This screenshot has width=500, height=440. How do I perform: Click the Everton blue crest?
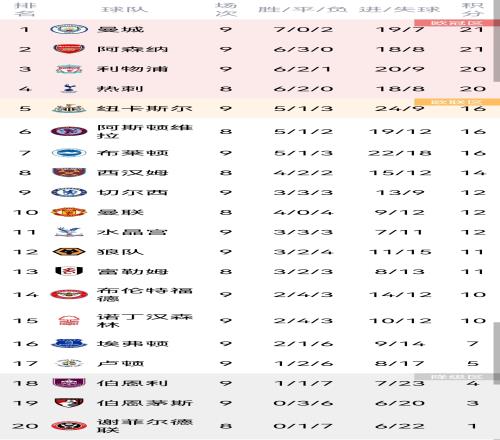click(x=69, y=343)
